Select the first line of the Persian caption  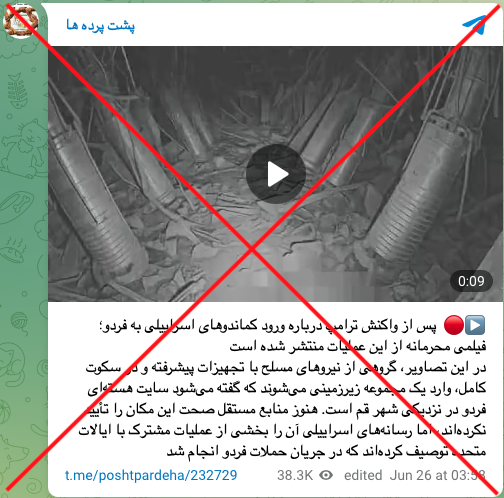(268, 326)
